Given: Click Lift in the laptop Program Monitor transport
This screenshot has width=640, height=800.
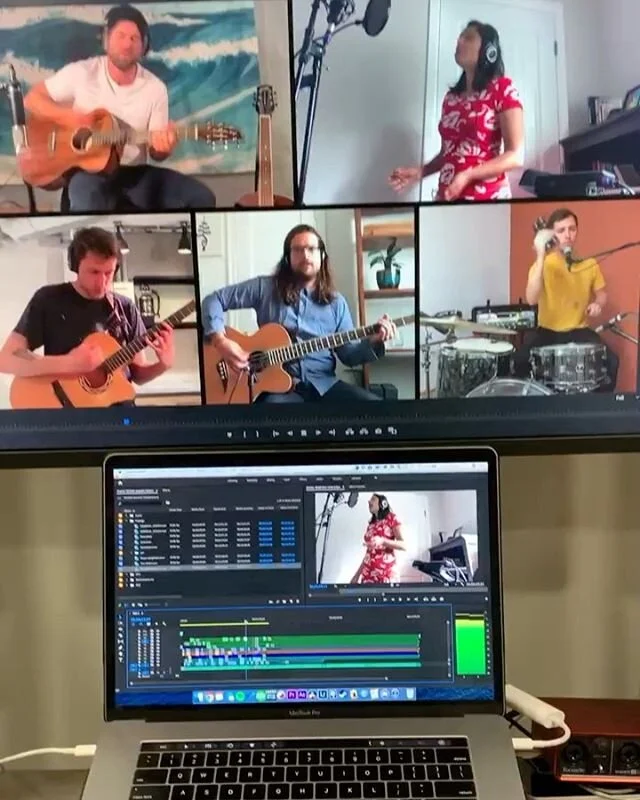Looking at the screenshot, I should point(426,599).
